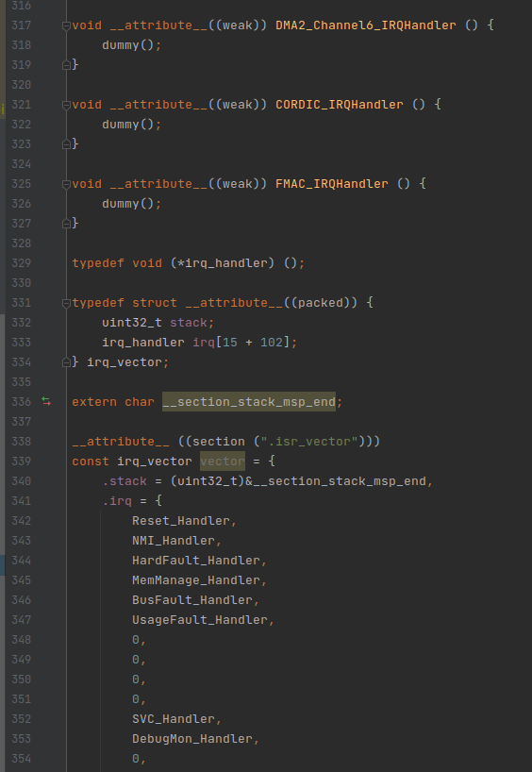The height and width of the screenshot is (772, 532).
Task: Click the 'stack' struct member on line 332
Action: click(189, 323)
